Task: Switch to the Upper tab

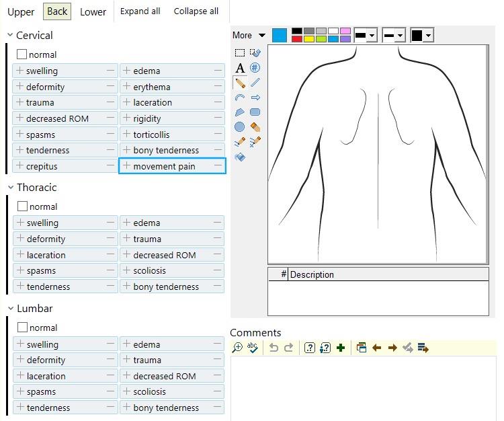Action: point(21,11)
